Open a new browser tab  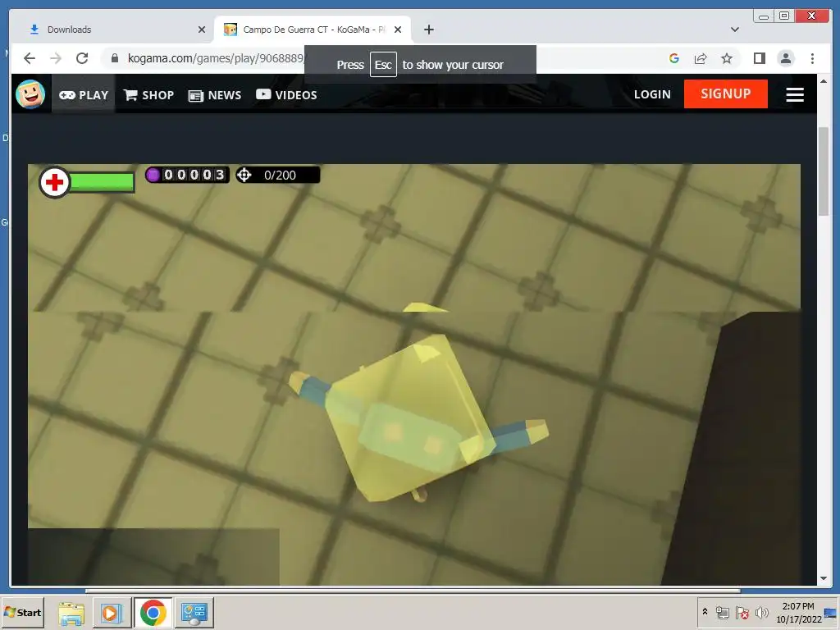tap(428, 30)
